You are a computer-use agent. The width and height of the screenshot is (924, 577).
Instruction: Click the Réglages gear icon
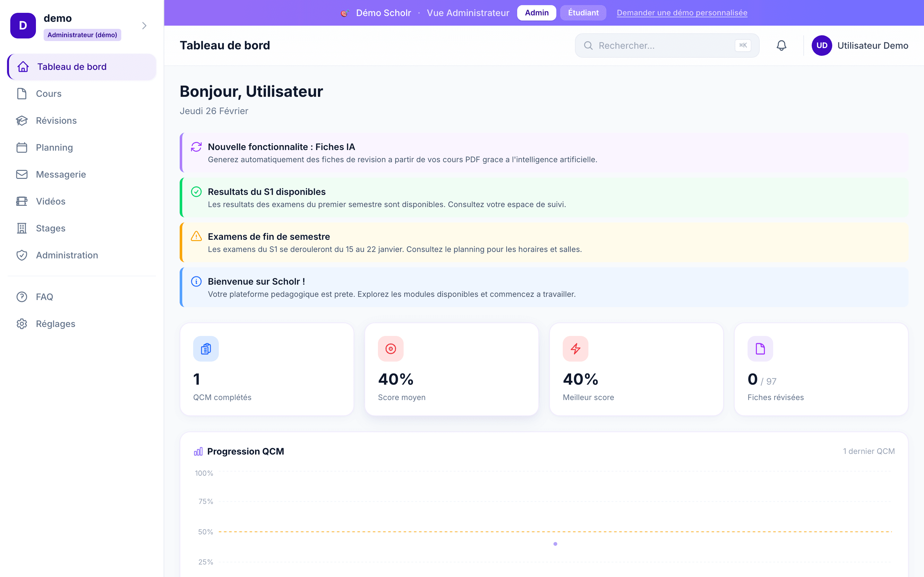click(x=22, y=324)
